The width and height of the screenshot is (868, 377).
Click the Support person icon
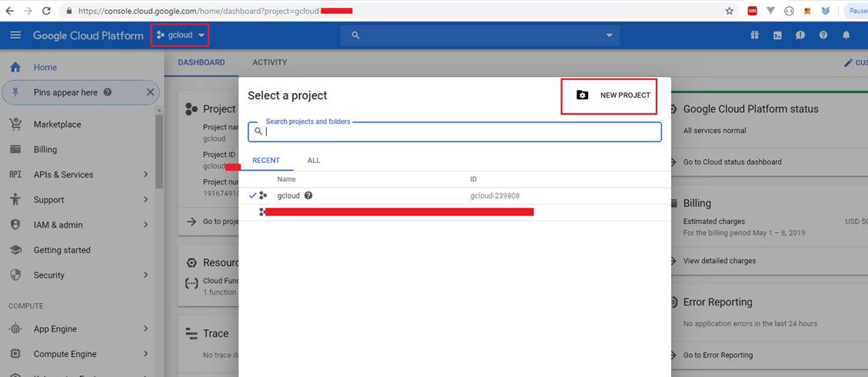(x=15, y=199)
